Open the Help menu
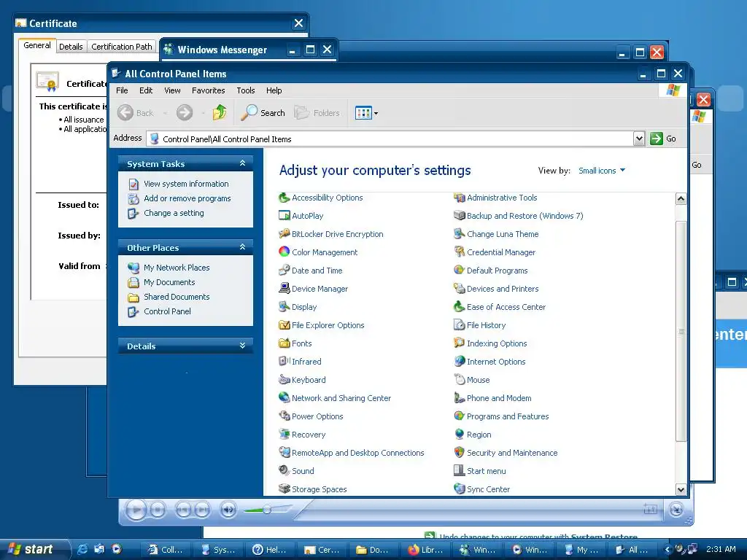This screenshot has width=747, height=560. click(x=274, y=90)
